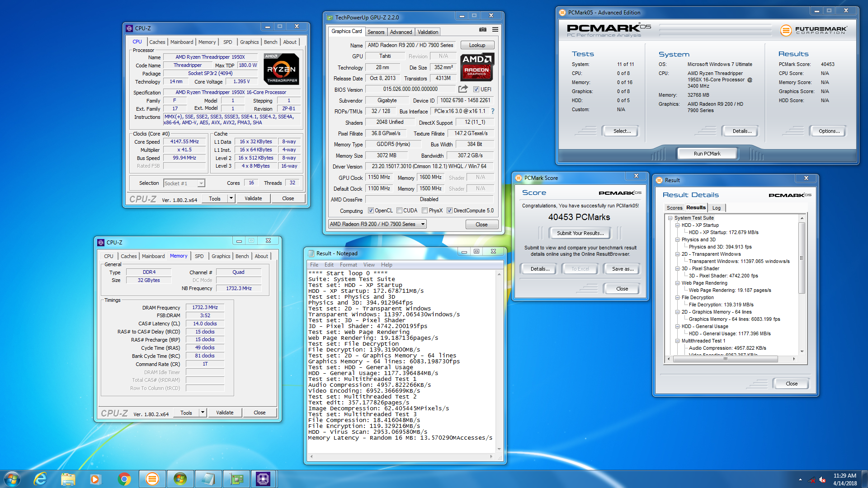Open Windows Explorer from the taskbar
Viewport: 868px width, 488px height.
68,479
